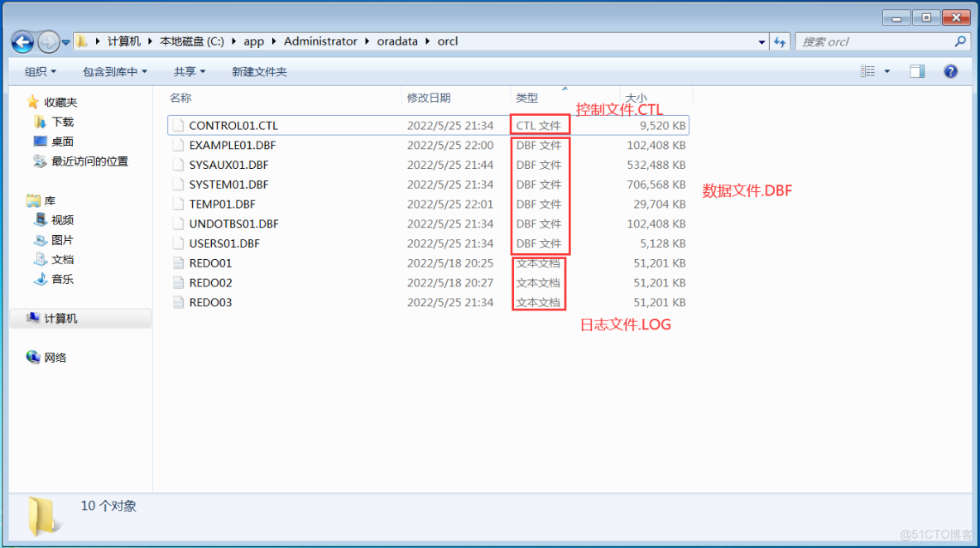Image resolution: width=980 pixels, height=548 pixels.
Task: Select file REDO01
Action: (428, 263)
